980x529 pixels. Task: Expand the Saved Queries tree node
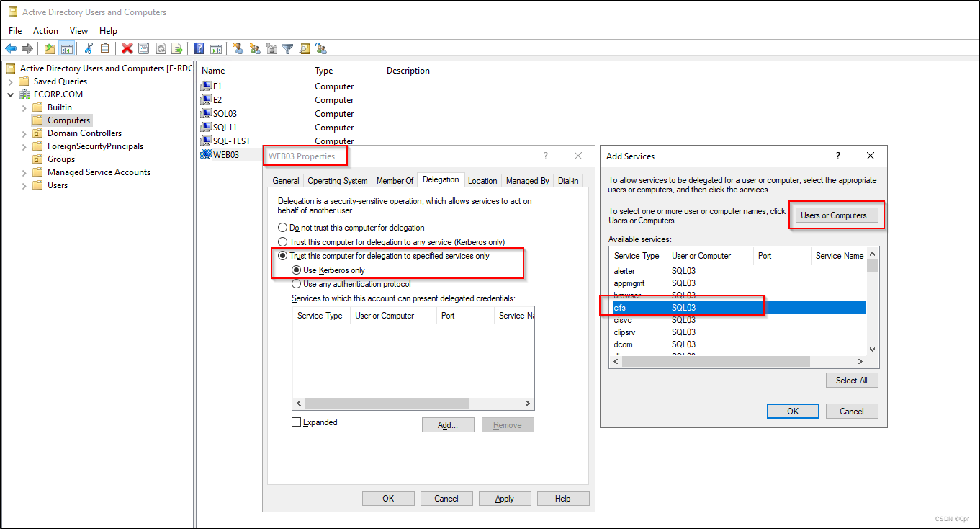[x=11, y=81]
